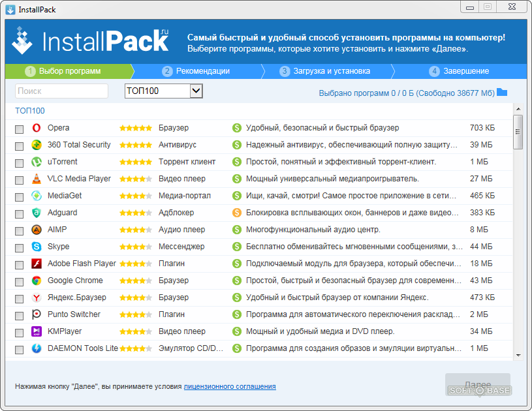This screenshot has width=532, height=411.
Task: Click the Adobe Flash Player icon
Action: 37,264
